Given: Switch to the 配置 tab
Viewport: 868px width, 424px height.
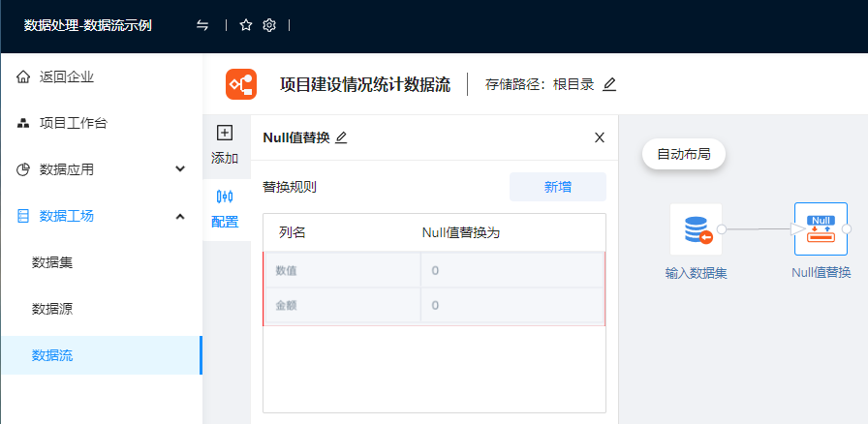Looking at the screenshot, I should coord(225,207).
